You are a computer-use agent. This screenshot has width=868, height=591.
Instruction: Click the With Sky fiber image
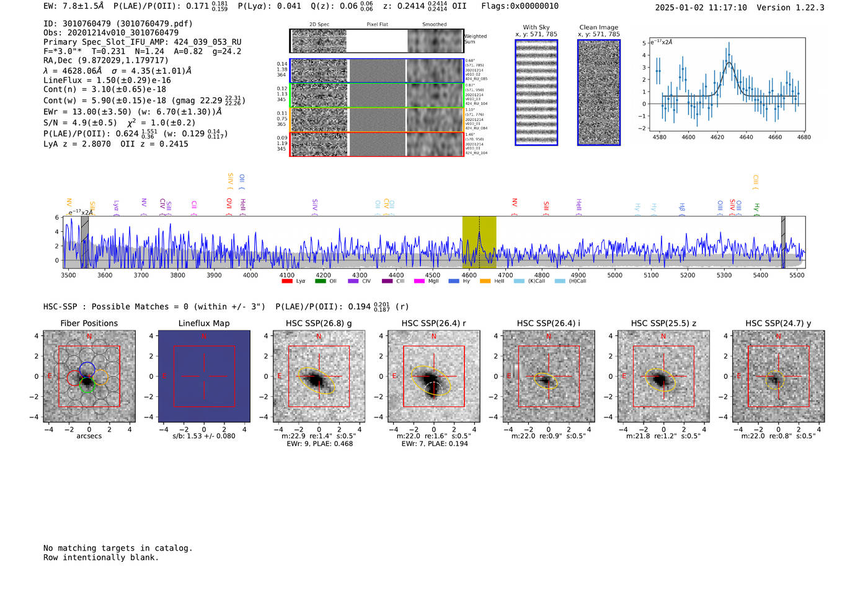point(536,92)
